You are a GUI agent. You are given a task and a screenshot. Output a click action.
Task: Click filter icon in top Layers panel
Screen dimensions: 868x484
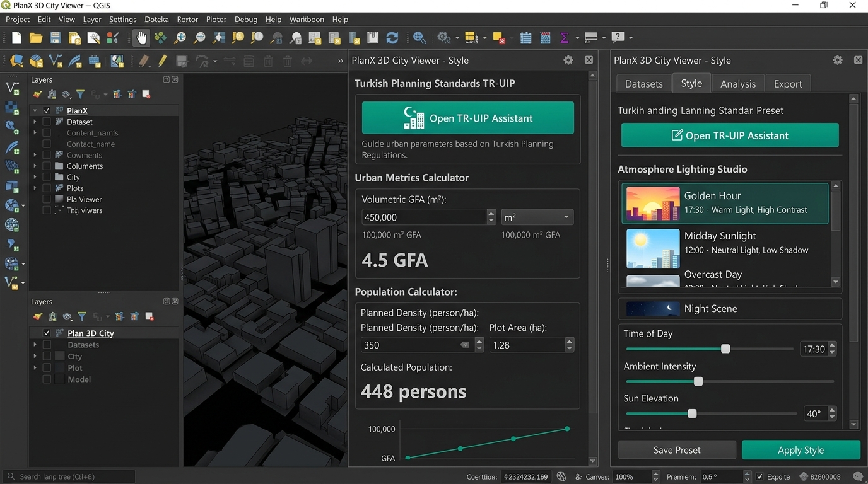click(80, 95)
